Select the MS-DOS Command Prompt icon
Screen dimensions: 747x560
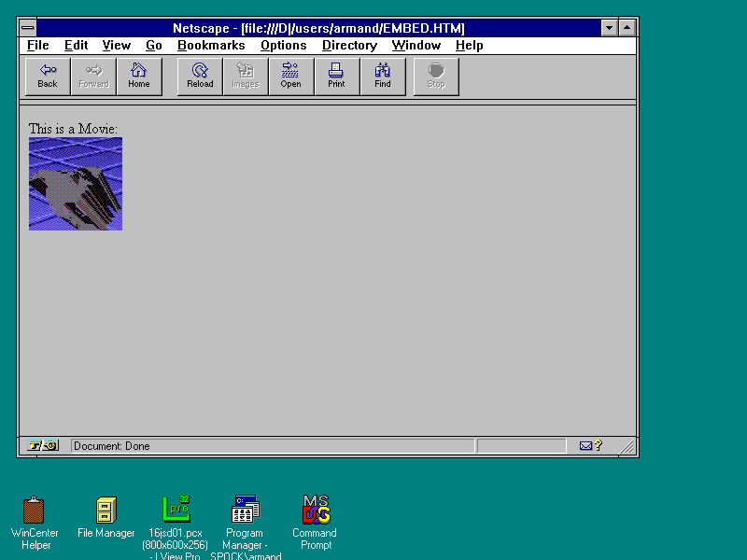[x=316, y=511]
